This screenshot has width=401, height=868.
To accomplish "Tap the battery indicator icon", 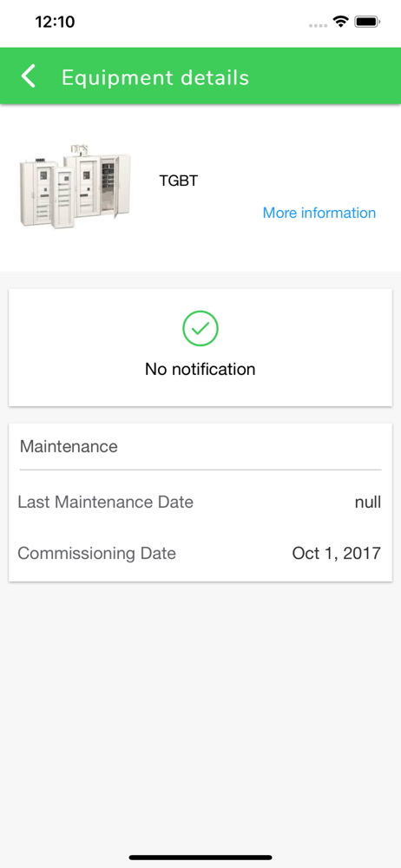I will pos(366,23).
